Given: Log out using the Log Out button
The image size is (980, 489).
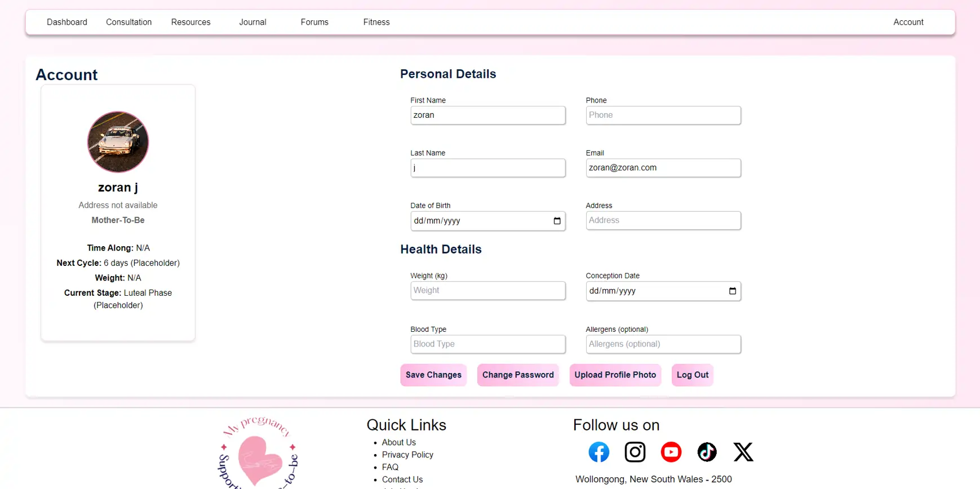Looking at the screenshot, I should tap(692, 375).
